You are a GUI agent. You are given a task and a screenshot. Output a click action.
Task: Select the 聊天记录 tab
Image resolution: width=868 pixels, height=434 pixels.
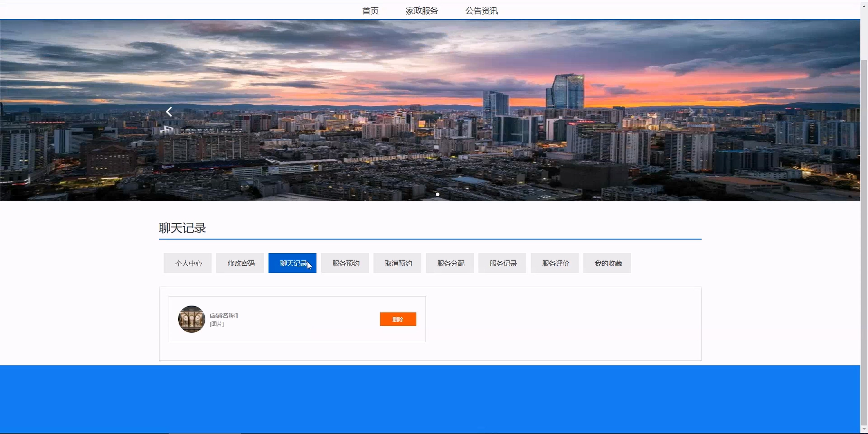292,263
